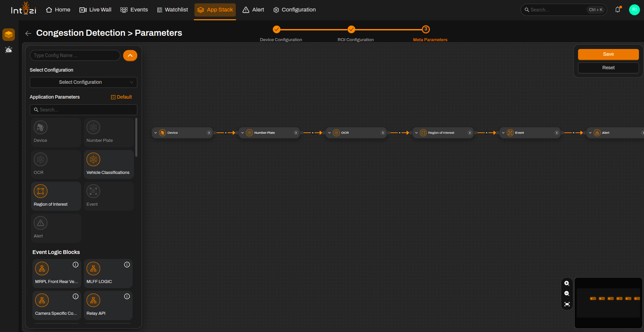Click the MRPL Front Rear logic block icon

(42, 269)
